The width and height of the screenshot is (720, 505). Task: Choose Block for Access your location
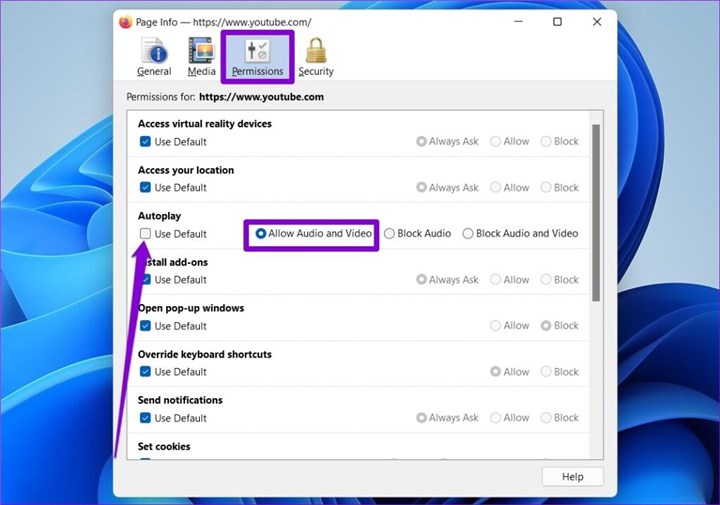coord(546,187)
